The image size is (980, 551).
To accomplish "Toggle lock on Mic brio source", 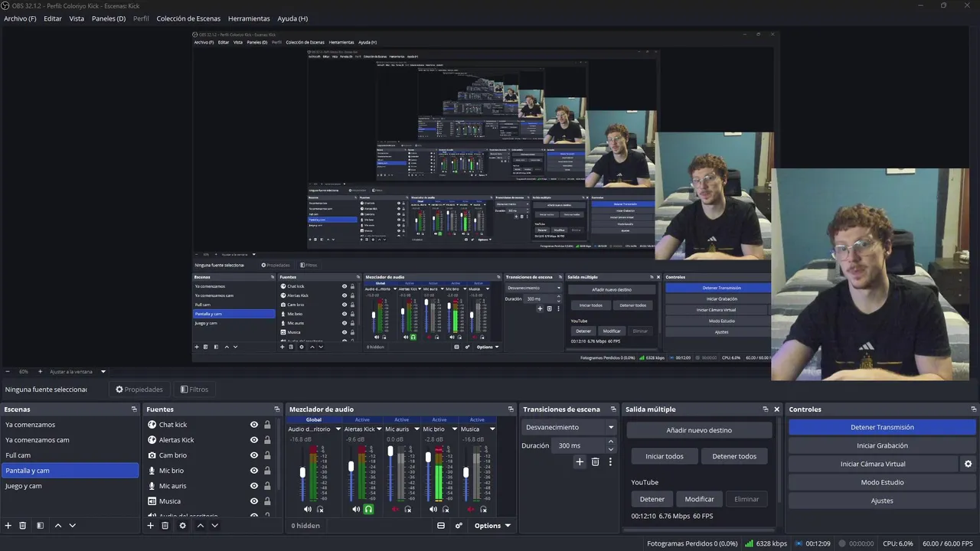I will coord(267,471).
